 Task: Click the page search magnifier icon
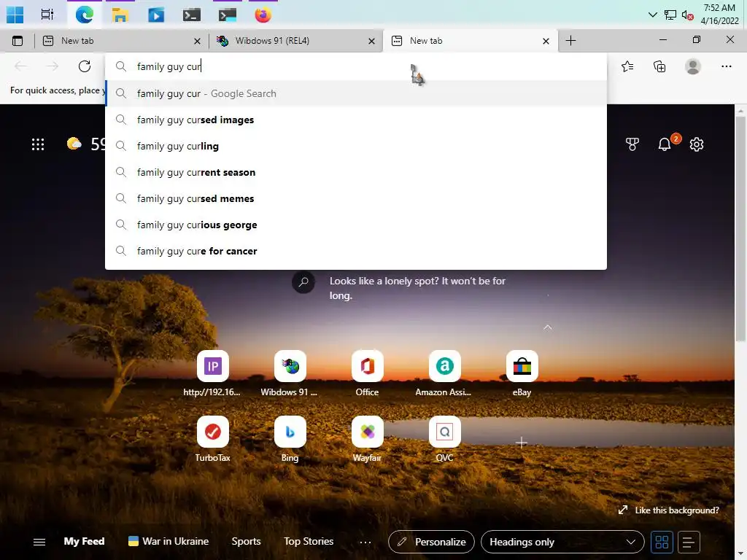point(303,282)
